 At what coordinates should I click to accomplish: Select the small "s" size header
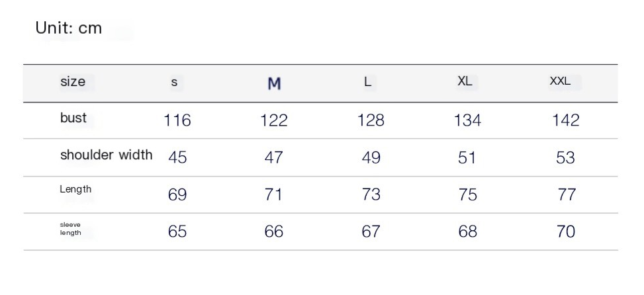click(175, 83)
